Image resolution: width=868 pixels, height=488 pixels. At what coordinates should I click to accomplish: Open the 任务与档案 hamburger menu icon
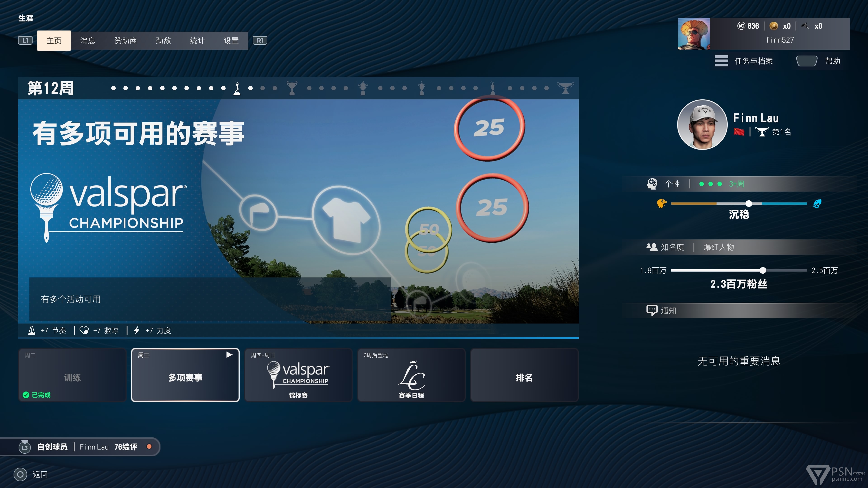721,61
